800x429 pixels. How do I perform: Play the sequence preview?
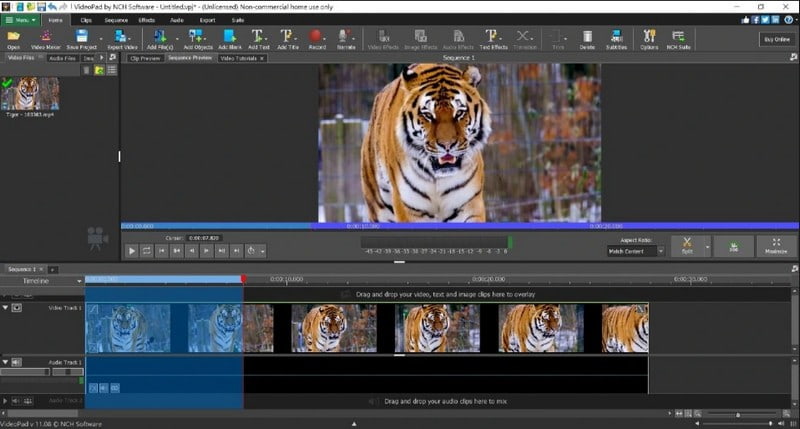(x=132, y=250)
